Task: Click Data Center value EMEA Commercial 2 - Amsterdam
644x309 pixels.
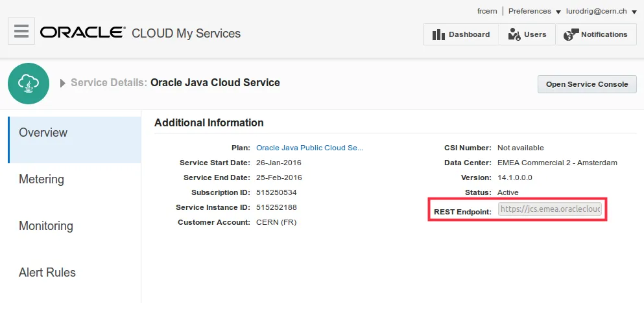Action: click(557, 163)
